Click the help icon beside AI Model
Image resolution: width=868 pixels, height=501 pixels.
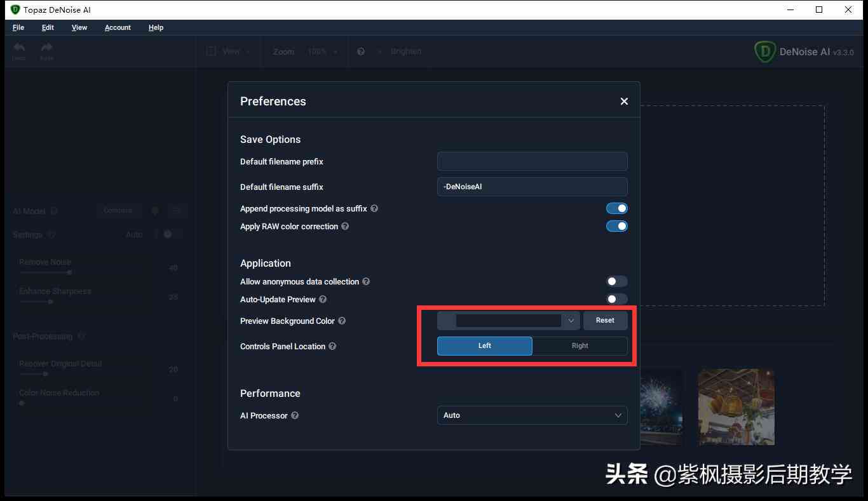54,211
